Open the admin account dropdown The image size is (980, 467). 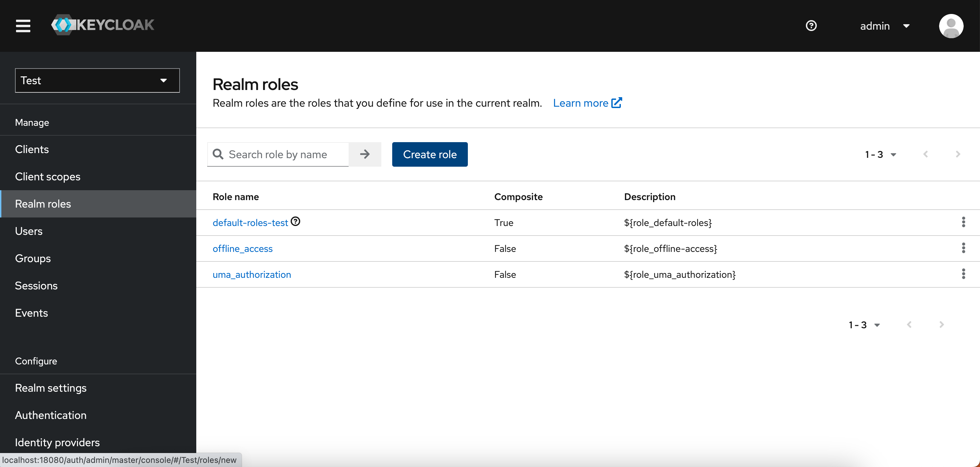pos(886,26)
